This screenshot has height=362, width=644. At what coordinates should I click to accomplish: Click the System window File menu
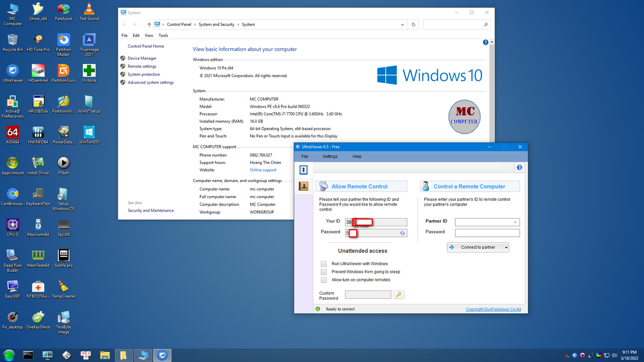124,36
